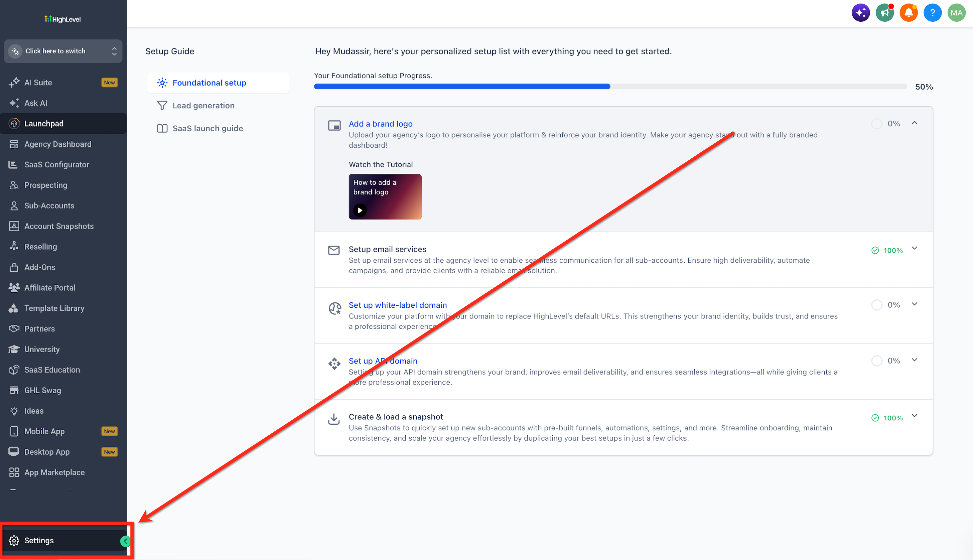The image size is (973, 560).
Task: Click the HighLevel logo
Action: tap(63, 19)
